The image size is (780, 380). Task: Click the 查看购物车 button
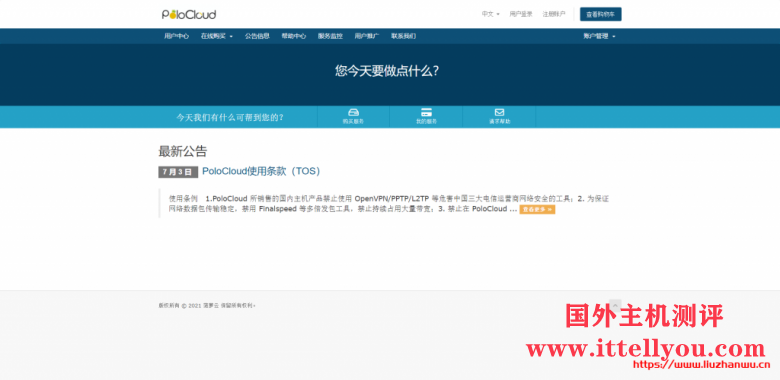[600, 14]
